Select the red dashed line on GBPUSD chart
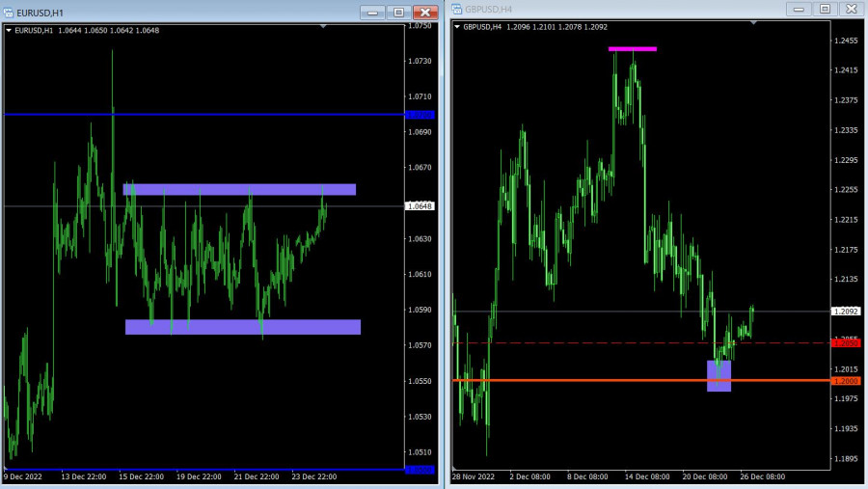Image resolution: width=868 pixels, height=489 pixels. click(x=579, y=342)
